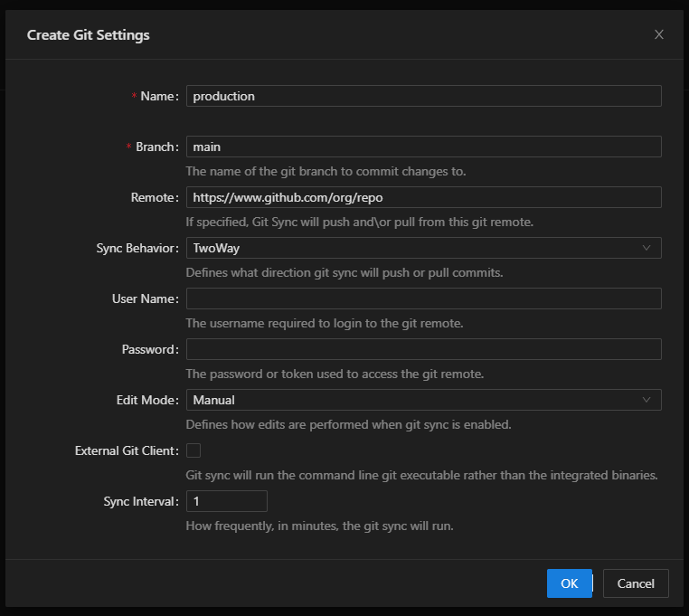The height and width of the screenshot is (616, 689).
Task: Click the empty User Name field
Action: click(423, 299)
